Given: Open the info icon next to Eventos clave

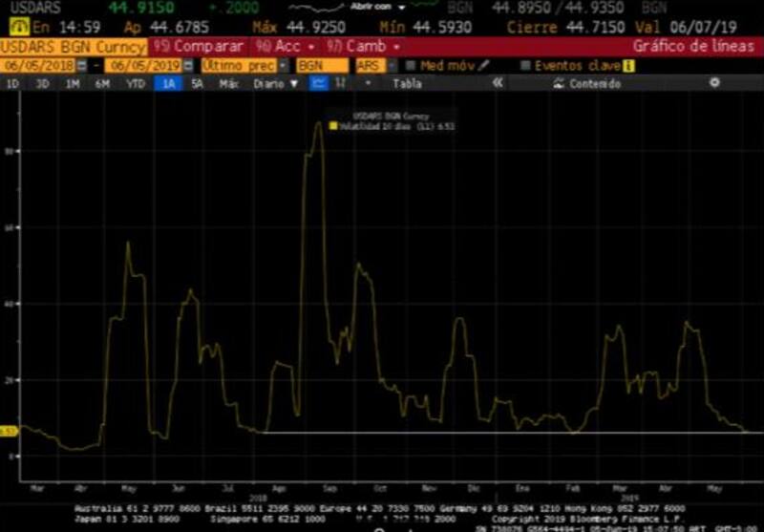Looking at the screenshot, I should click(x=628, y=65).
